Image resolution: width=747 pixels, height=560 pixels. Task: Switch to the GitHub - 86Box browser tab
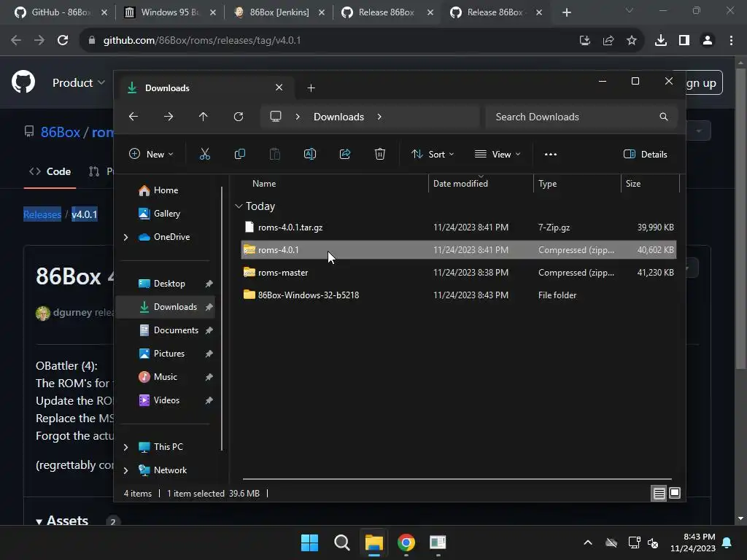tap(61, 12)
